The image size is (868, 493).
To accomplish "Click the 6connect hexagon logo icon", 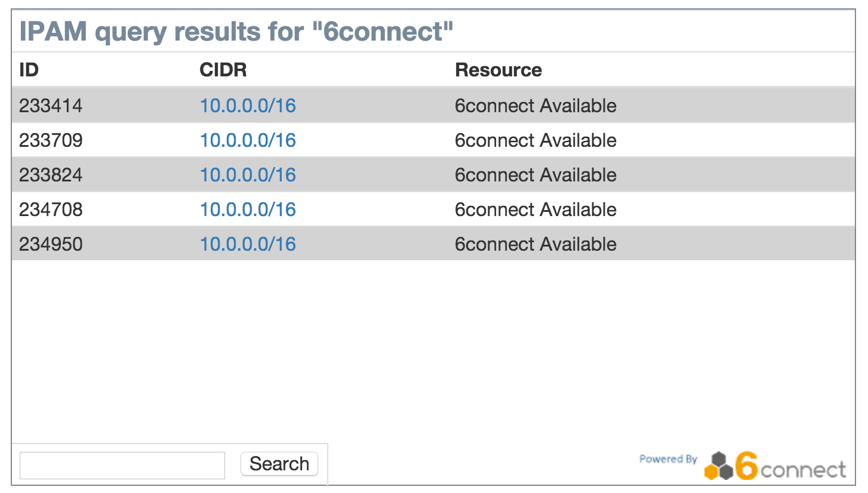I will click(x=718, y=466).
